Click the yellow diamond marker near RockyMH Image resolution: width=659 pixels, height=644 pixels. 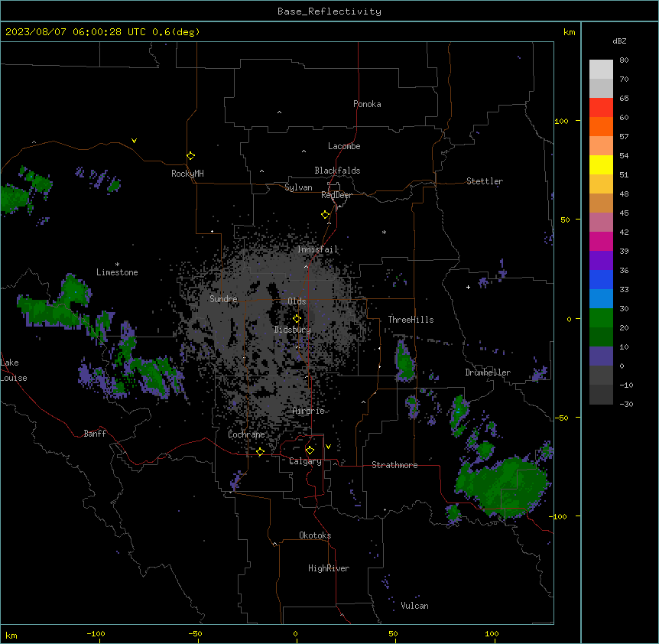(x=190, y=156)
